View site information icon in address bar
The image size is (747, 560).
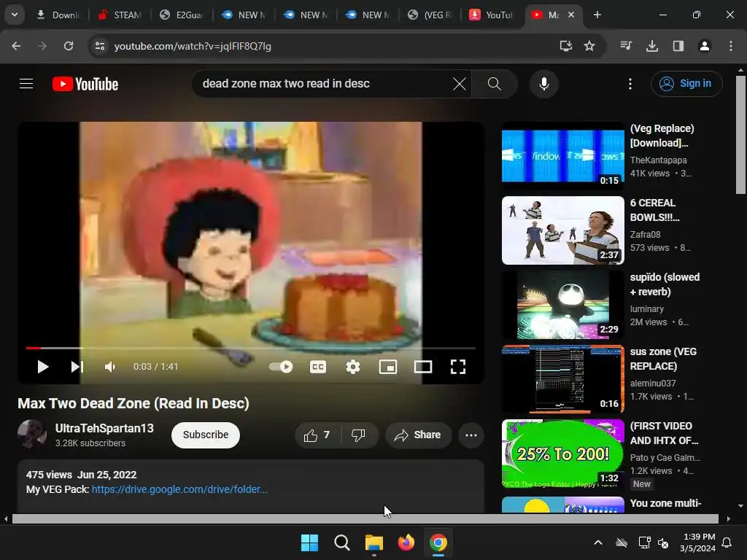(x=99, y=46)
